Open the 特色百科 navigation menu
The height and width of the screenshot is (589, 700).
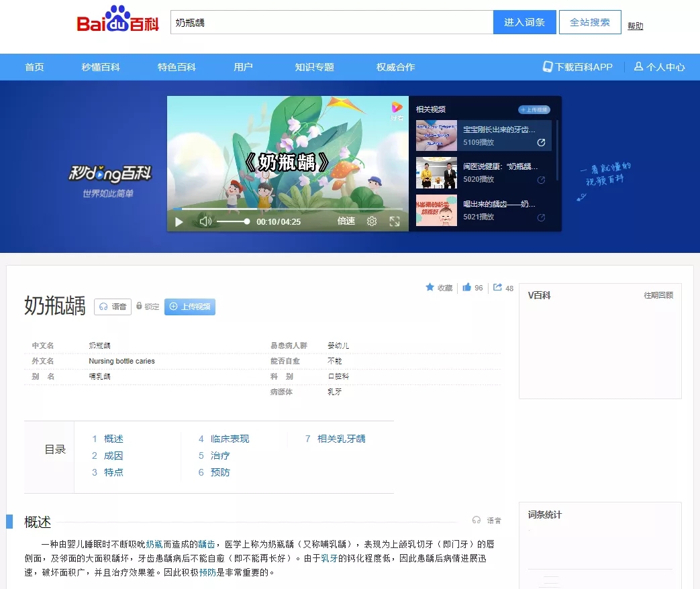(x=177, y=67)
